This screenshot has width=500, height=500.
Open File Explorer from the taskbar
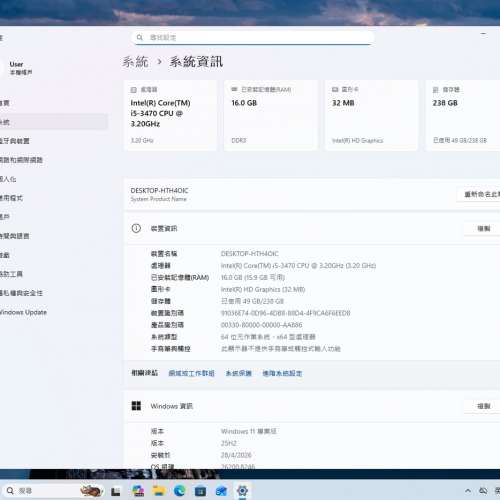[x=159, y=491]
